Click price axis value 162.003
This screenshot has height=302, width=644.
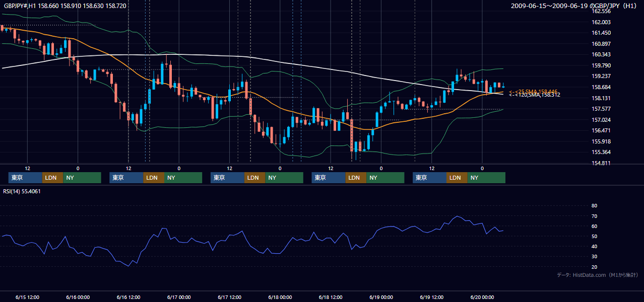click(601, 22)
